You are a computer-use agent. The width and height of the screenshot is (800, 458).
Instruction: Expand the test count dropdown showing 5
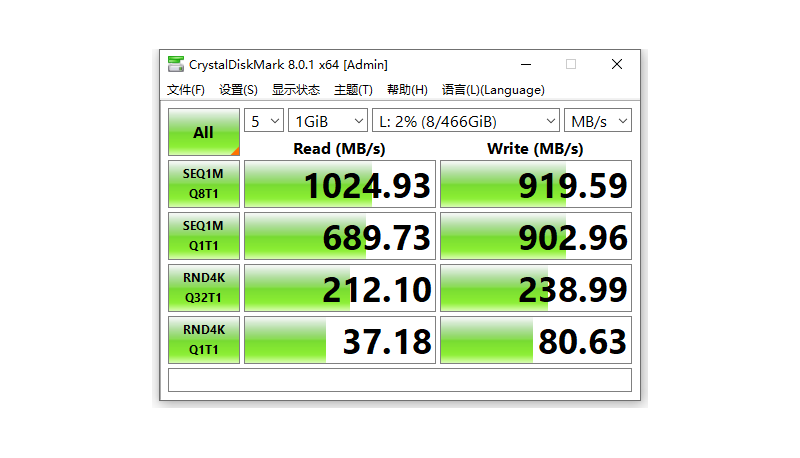[264, 121]
